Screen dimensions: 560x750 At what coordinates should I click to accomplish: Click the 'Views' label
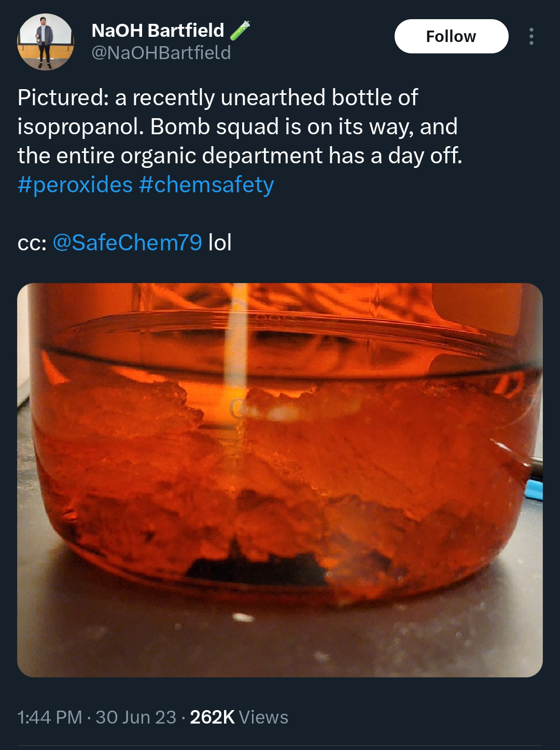[x=263, y=717]
